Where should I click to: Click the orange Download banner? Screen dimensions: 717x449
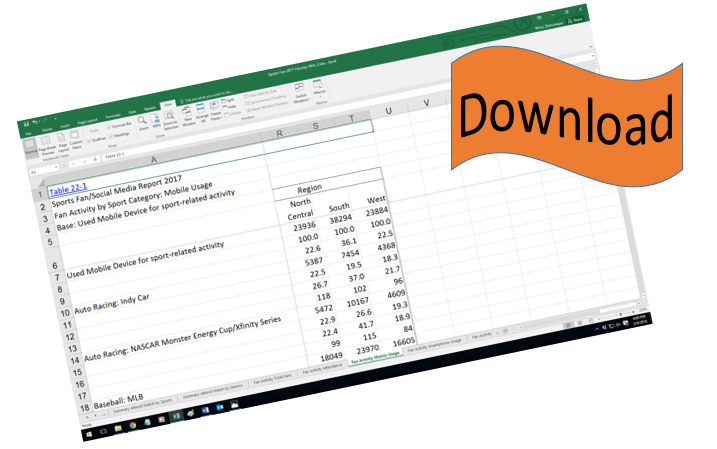(x=567, y=117)
